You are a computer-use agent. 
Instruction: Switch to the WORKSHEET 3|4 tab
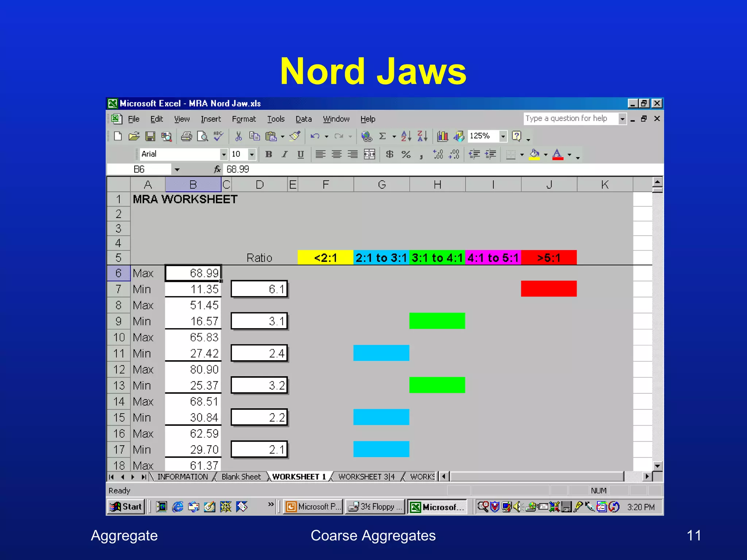coord(367,477)
